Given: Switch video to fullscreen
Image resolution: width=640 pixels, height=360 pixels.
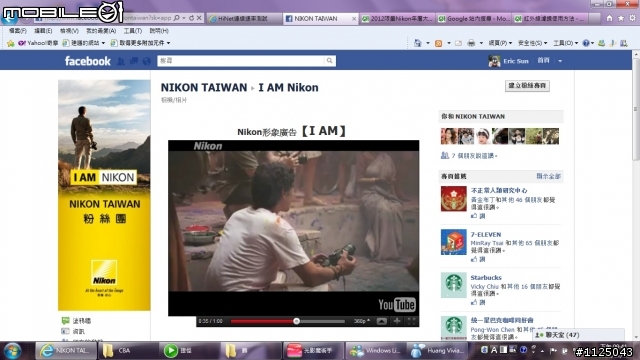Looking at the screenshot, I should pyautogui.click(x=411, y=321).
